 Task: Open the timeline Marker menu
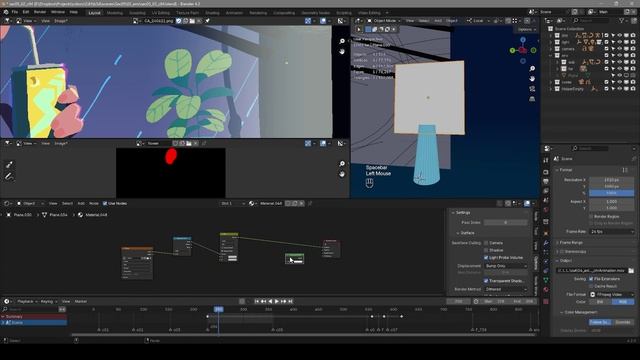click(x=80, y=301)
